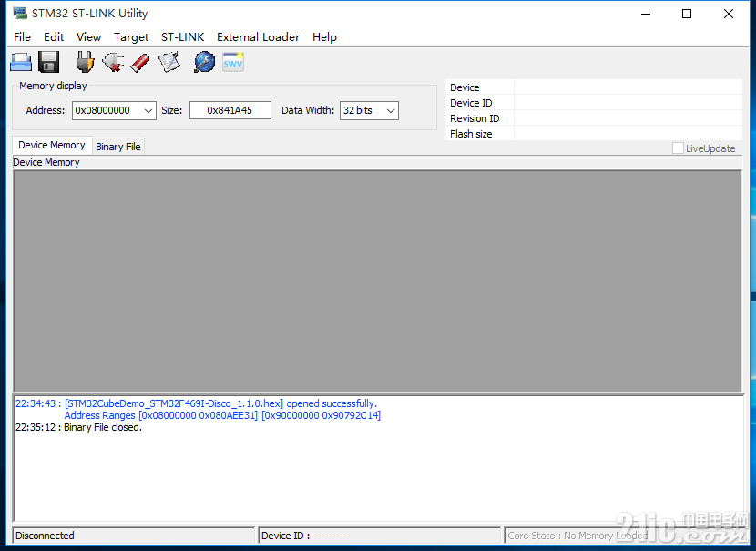
Task: Click the globe and wrench toolbar icon
Action: pos(204,62)
